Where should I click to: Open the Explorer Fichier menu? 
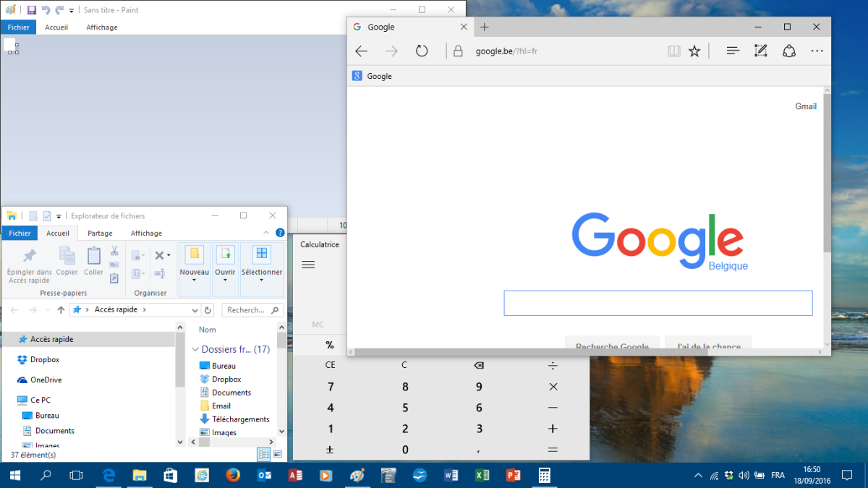pyautogui.click(x=20, y=233)
